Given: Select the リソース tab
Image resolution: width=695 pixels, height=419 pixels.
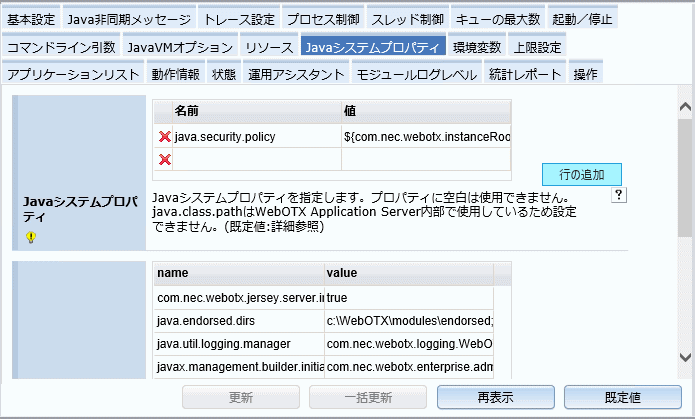Looking at the screenshot, I should point(269,47).
